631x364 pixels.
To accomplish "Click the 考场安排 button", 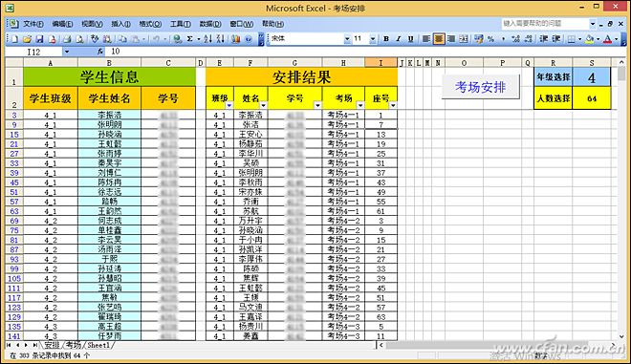I will coord(481,87).
